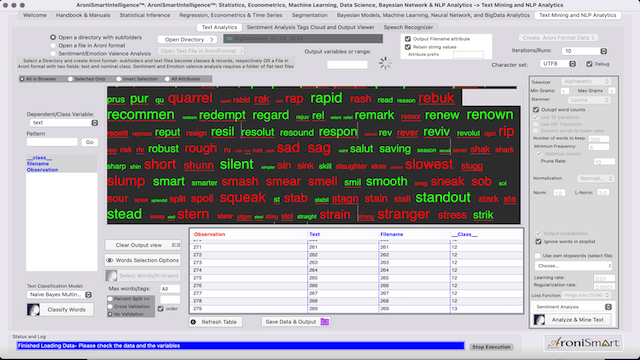640x360 pixels.
Task: Select Sentiment/Emotion Valence Analysis option
Action: point(53,53)
